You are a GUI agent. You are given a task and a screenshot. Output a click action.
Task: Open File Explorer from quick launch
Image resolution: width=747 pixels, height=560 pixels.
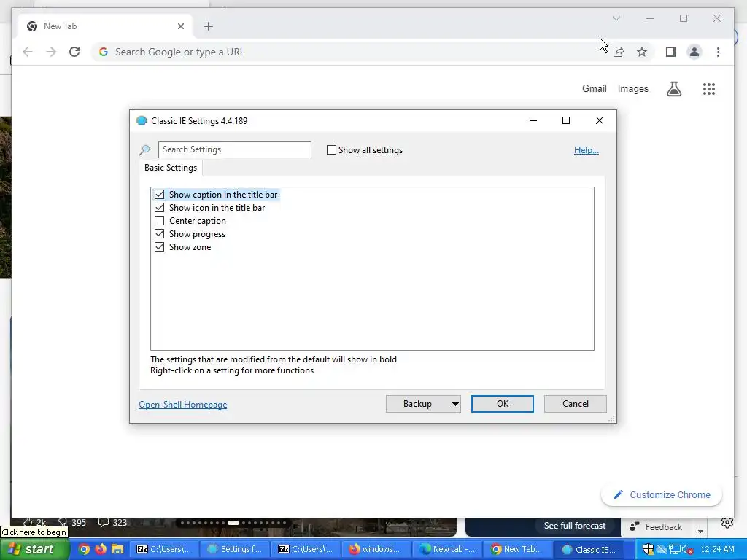[117, 549]
